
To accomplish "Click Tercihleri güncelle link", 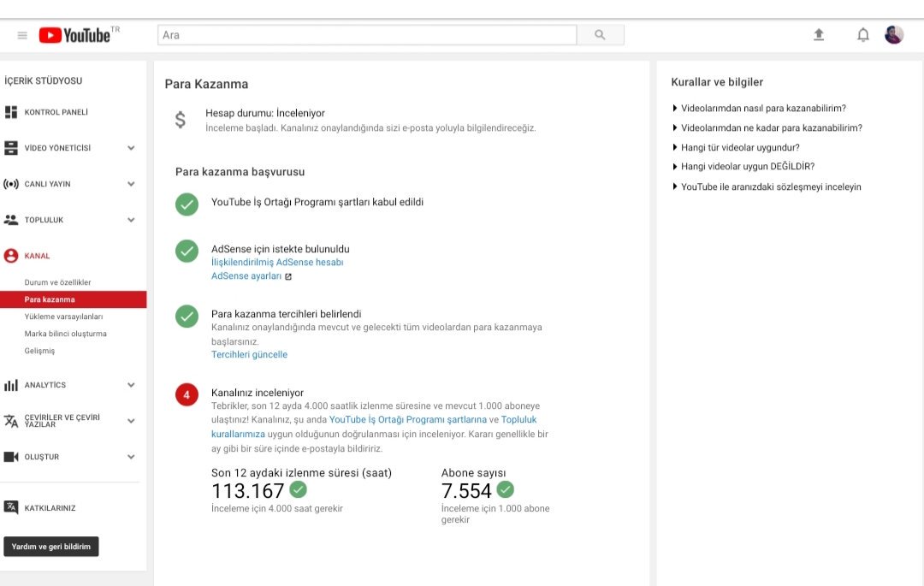I will (x=249, y=354).
